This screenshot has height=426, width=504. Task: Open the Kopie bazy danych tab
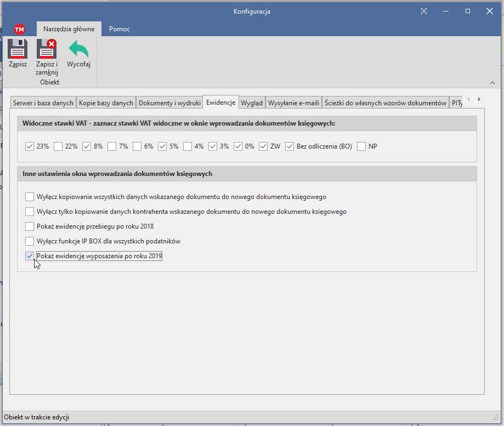pos(106,103)
